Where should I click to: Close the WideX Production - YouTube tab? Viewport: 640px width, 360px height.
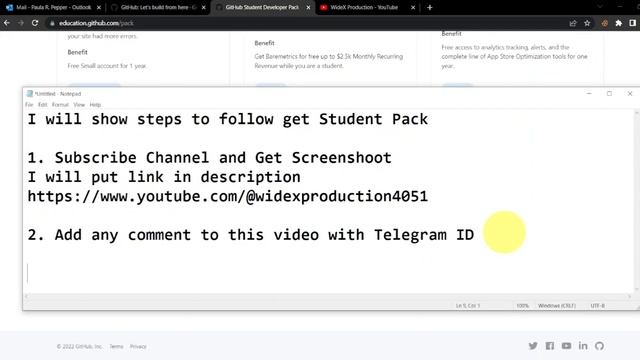click(x=413, y=7)
